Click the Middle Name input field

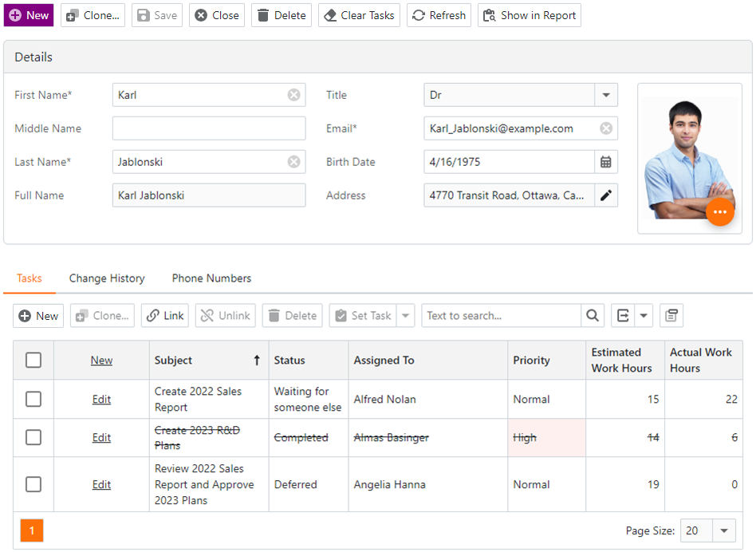209,128
